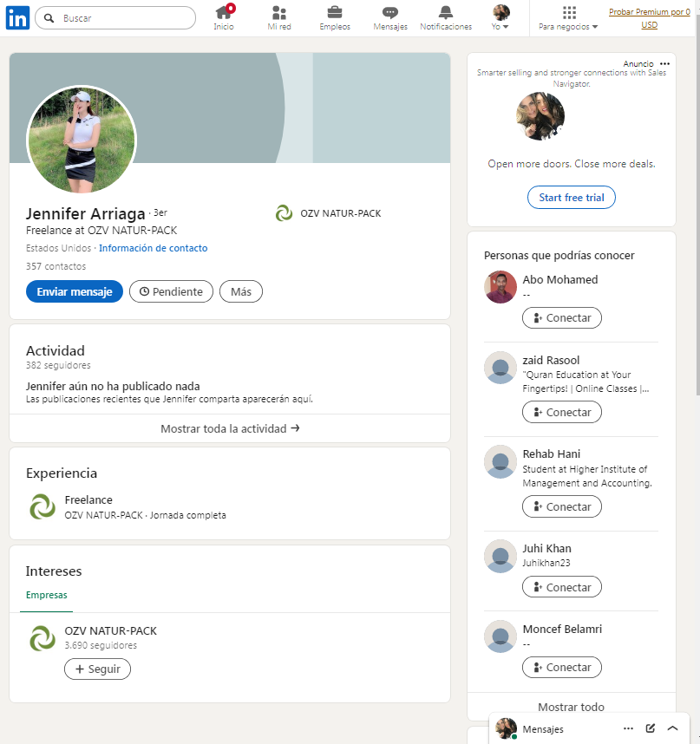
Task: Open Abo Mohamed's name link
Action: (560, 279)
